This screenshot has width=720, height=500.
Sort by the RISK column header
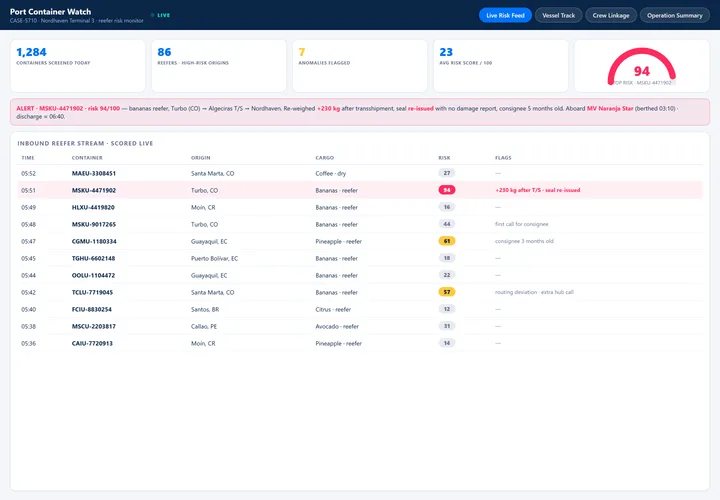[x=444, y=158]
